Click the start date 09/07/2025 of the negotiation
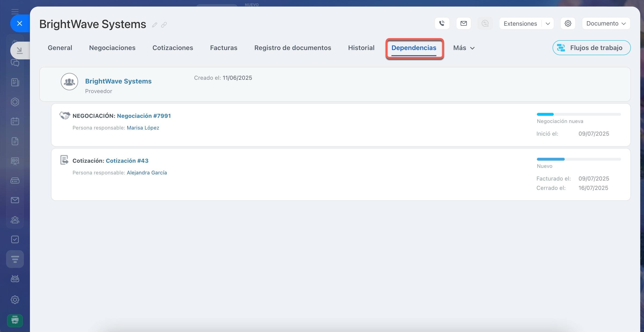644x332 pixels. [594, 134]
